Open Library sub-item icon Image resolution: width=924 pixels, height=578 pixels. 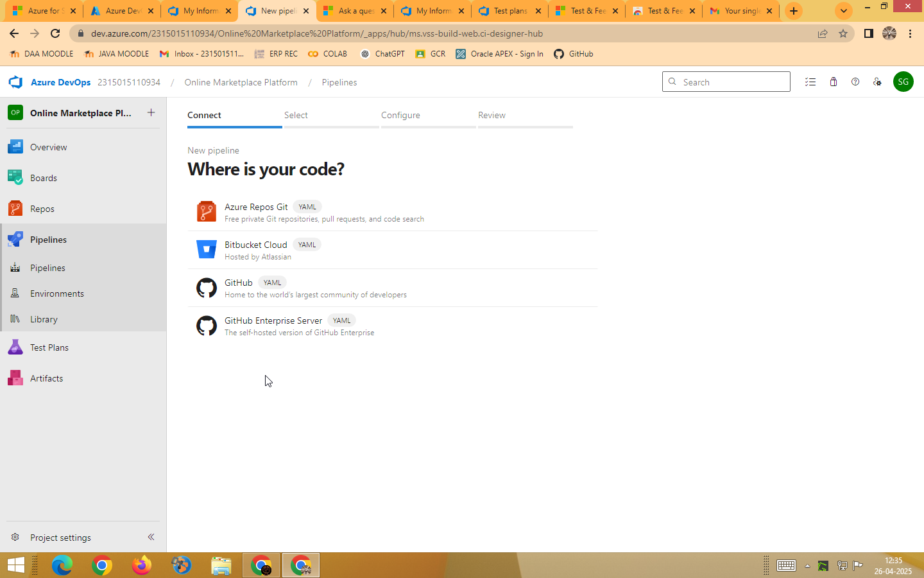[15, 319]
